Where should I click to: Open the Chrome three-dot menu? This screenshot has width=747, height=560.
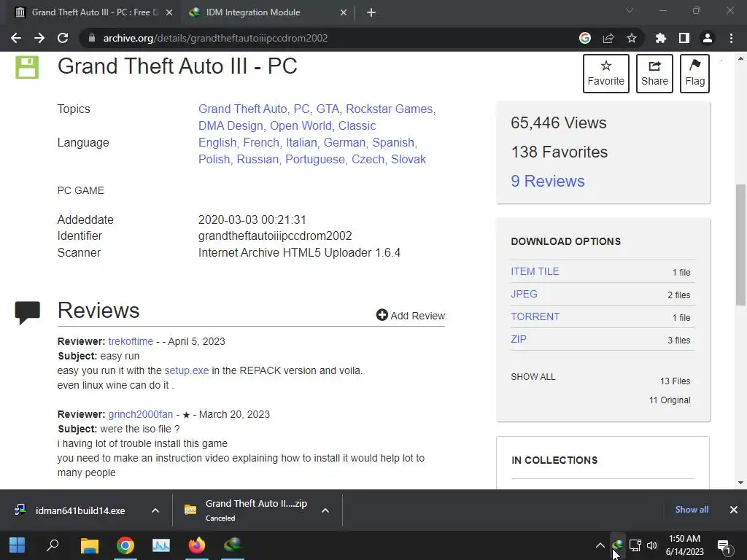coord(731,38)
